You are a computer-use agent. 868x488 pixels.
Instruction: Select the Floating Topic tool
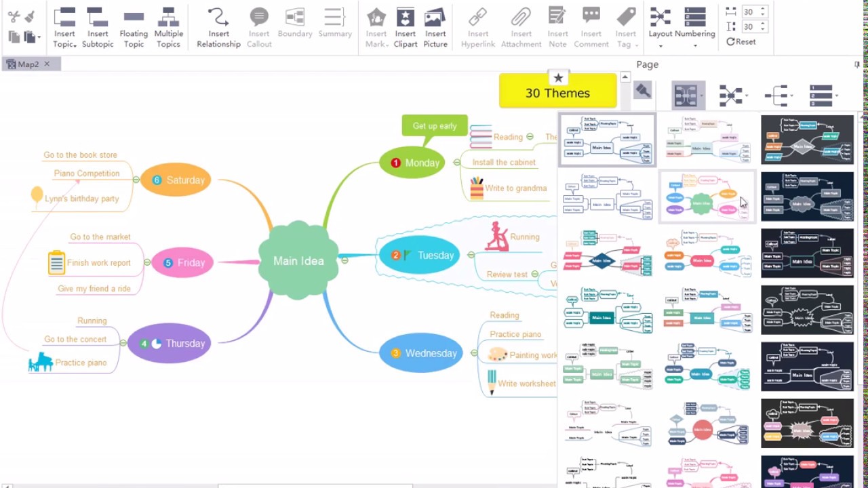[133, 17]
